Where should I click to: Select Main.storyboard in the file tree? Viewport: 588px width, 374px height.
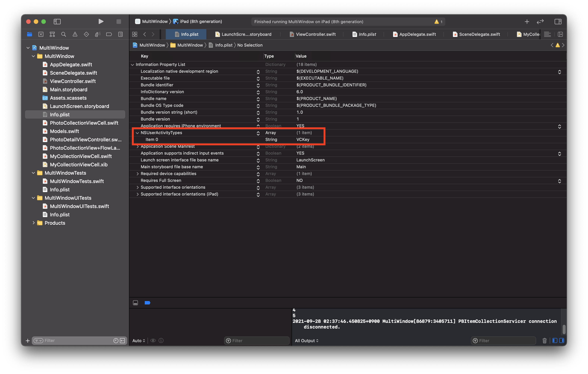[x=68, y=90]
